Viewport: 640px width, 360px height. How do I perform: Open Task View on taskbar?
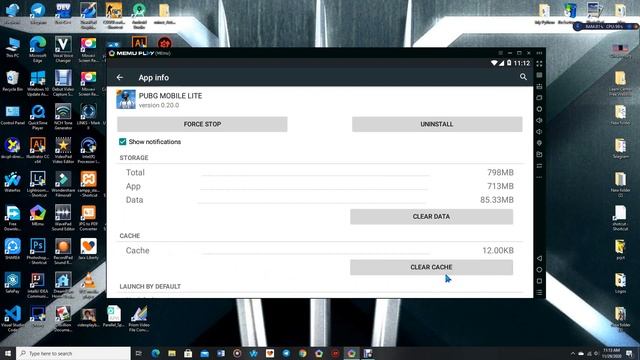click(139, 353)
